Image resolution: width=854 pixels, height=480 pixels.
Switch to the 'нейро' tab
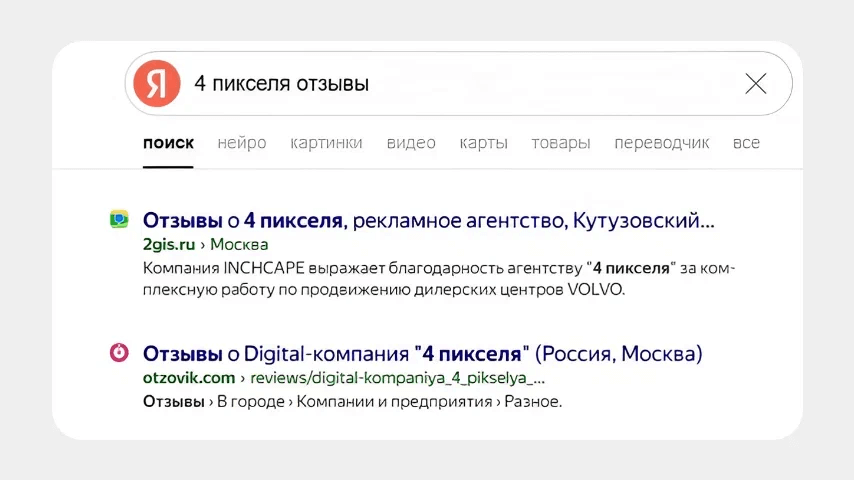[x=242, y=143]
